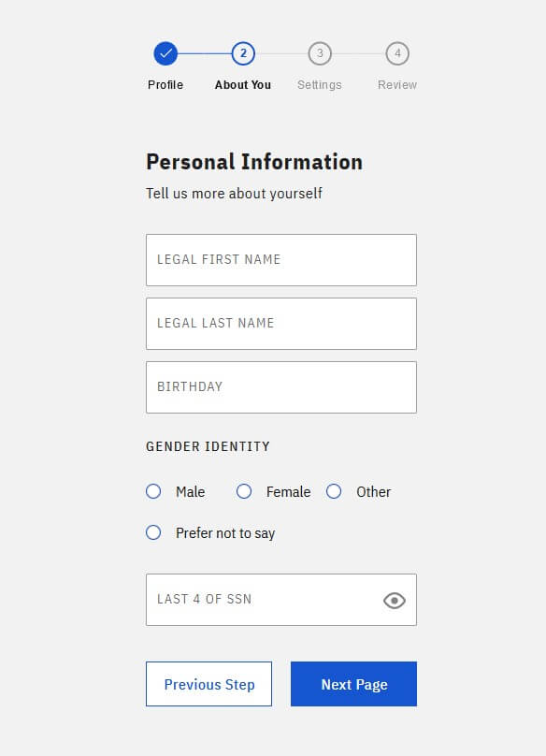Pick the Prefer not to say option
The width and height of the screenshot is (546, 756).
click(153, 532)
